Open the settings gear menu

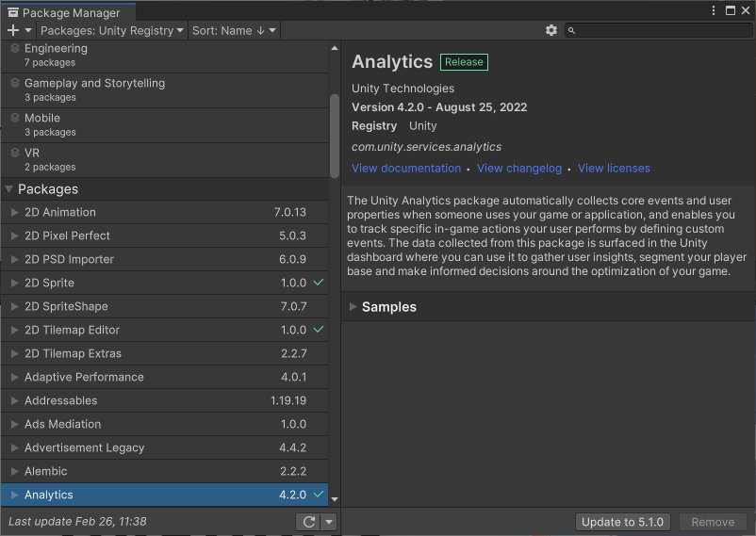(x=551, y=30)
